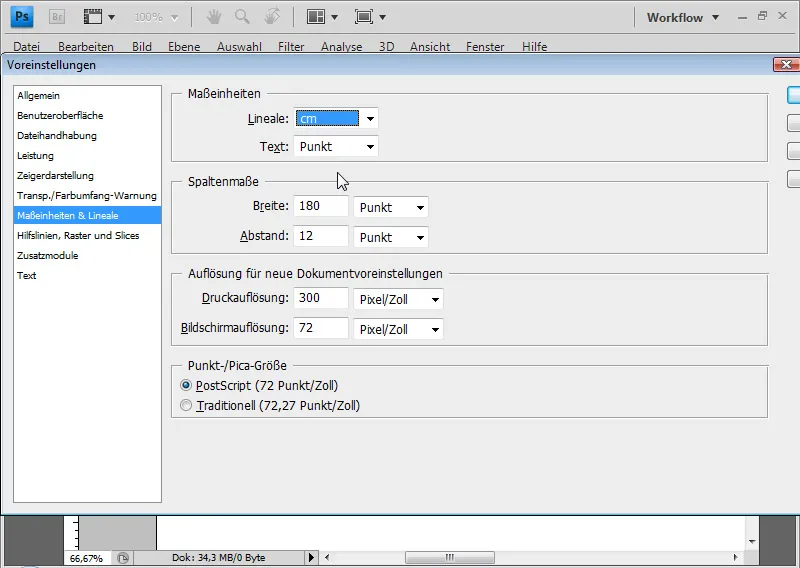This screenshot has height=568, width=800.
Task: Click the status bar preview icon next to 66,67%
Action: coord(123,558)
